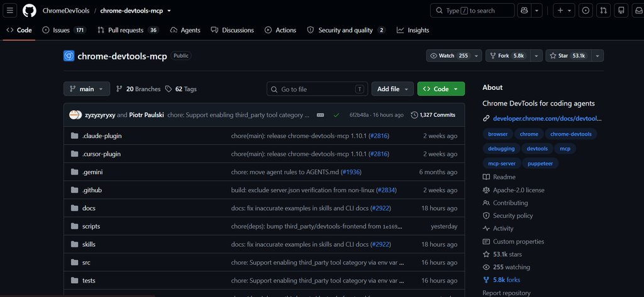This screenshot has width=644, height=297.
Task: Click the link icon beside developer.chrome.com URL
Action: click(x=486, y=119)
